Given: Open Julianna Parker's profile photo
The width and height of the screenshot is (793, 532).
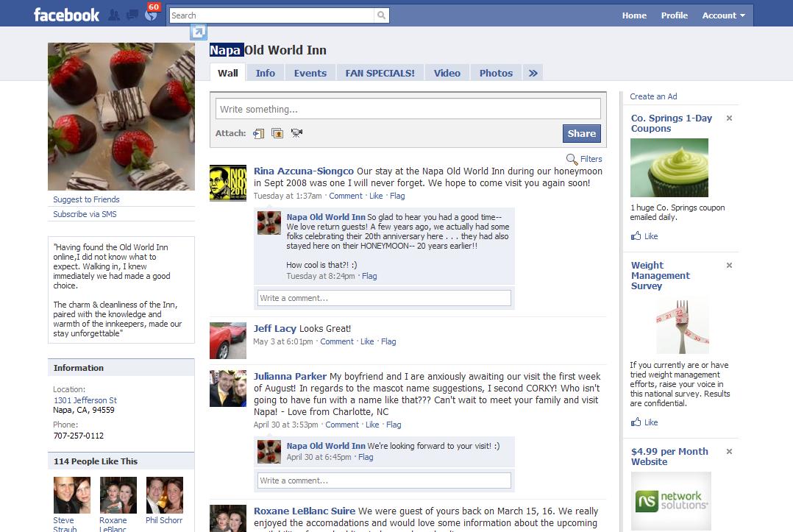Looking at the screenshot, I should coord(228,389).
